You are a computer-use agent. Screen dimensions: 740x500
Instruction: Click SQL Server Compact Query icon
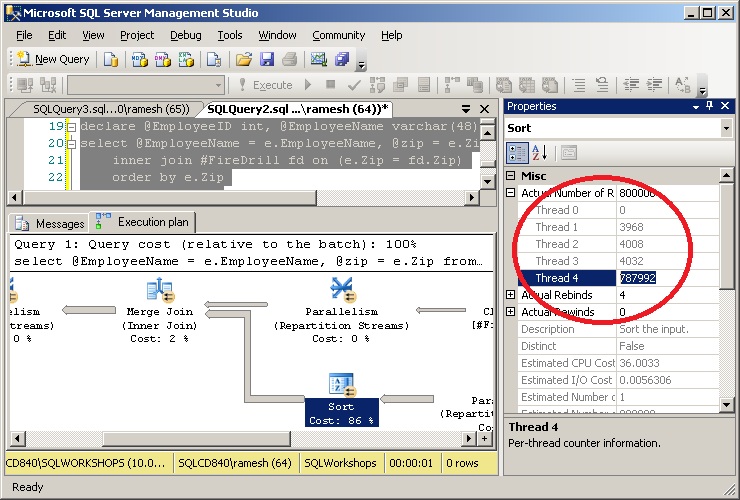pos(214,59)
